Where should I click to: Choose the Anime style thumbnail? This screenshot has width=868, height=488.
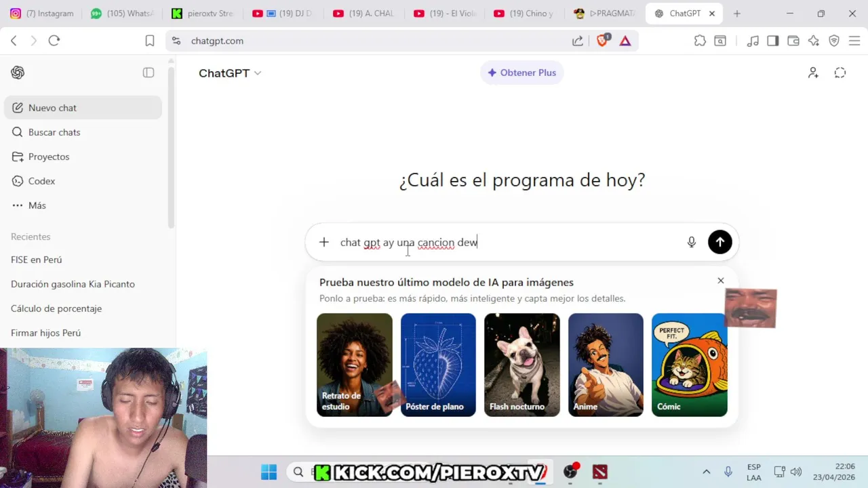(606, 365)
